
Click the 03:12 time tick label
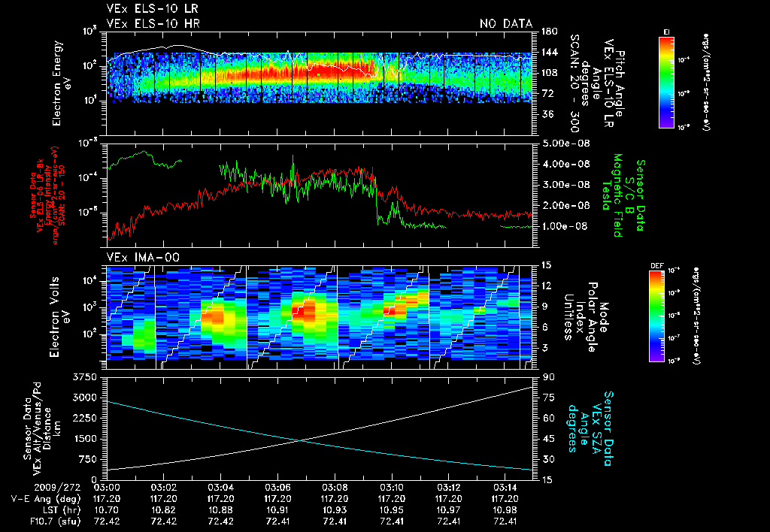[x=449, y=488]
